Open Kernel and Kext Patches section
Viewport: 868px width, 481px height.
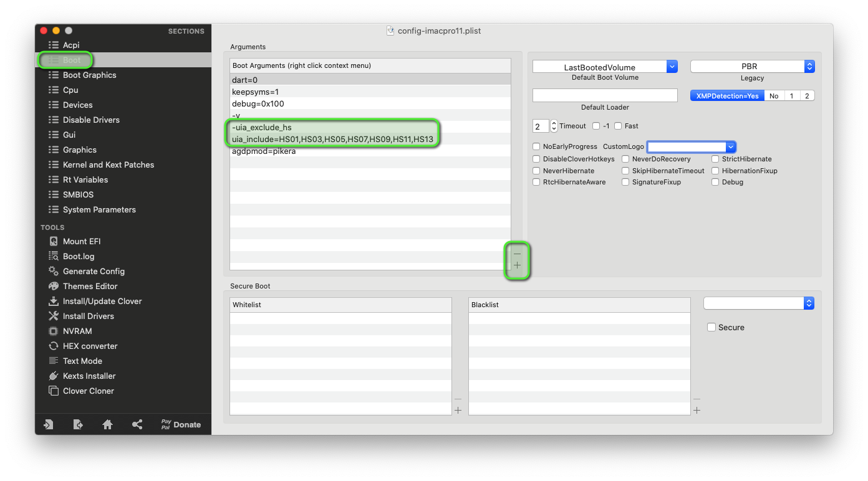pyautogui.click(x=123, y=164)
